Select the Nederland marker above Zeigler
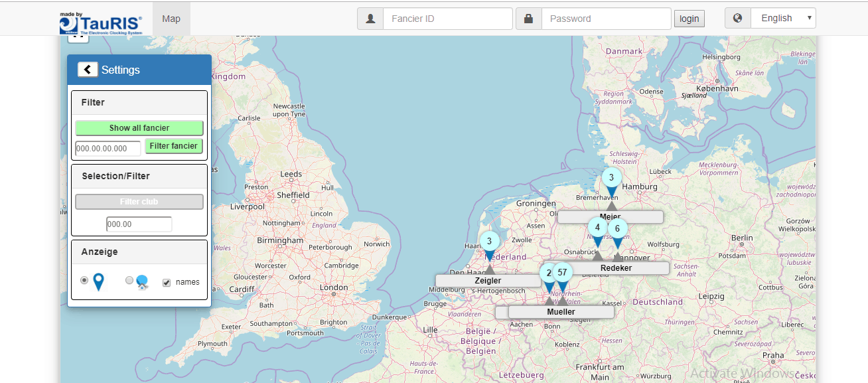The width and height of the screenshot is (868, 383). point(489,242)
